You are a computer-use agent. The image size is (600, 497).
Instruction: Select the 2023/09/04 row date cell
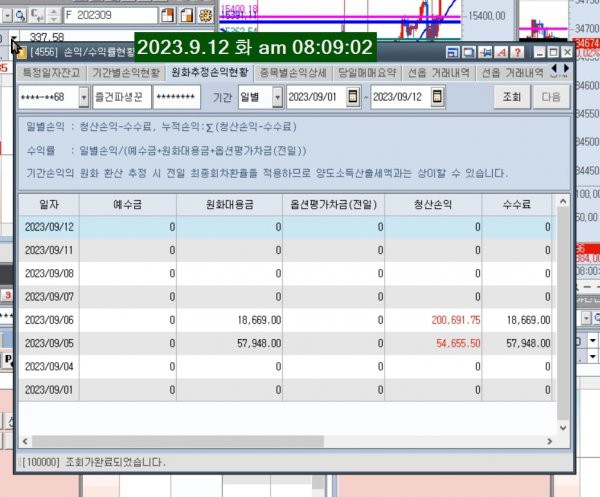(49, 367)
